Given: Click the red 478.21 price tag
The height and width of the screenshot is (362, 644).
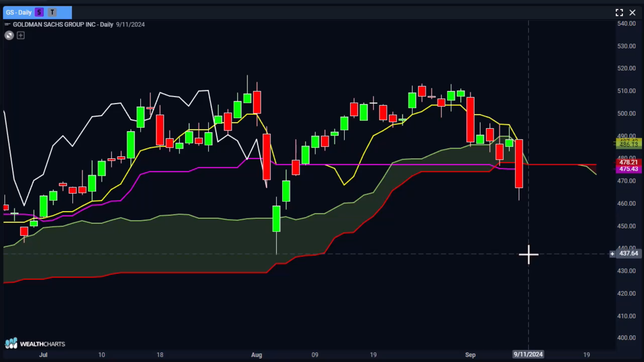Looking at the screenshot, I should [x=629, y=162].
